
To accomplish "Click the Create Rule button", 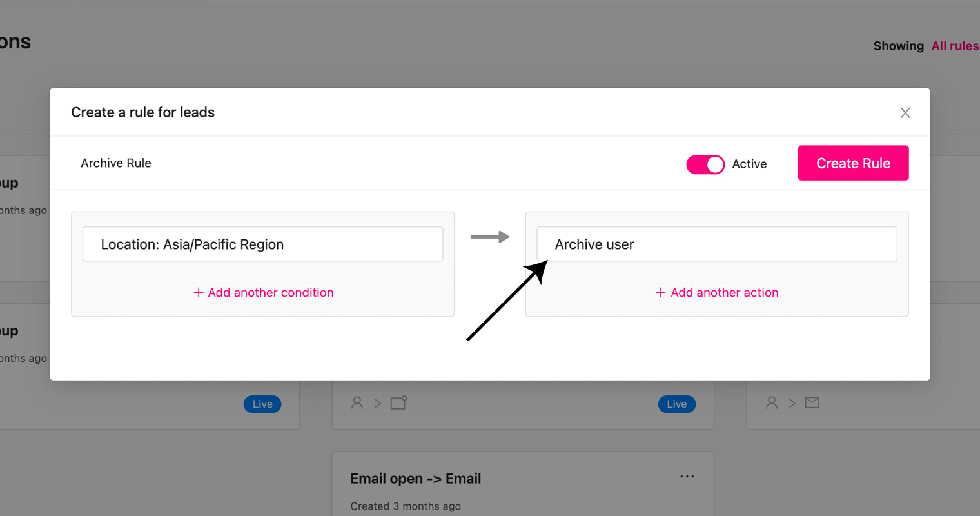I will 853,163.
